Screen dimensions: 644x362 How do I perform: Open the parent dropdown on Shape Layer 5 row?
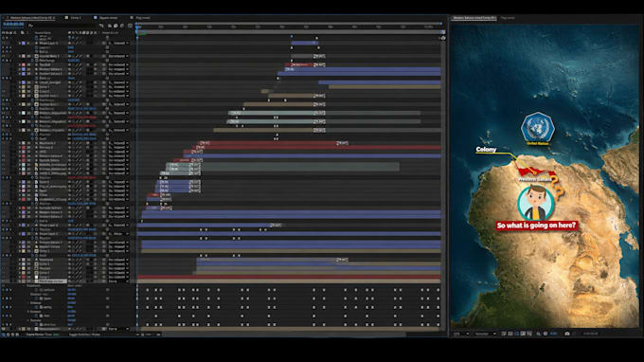point(119,44)
